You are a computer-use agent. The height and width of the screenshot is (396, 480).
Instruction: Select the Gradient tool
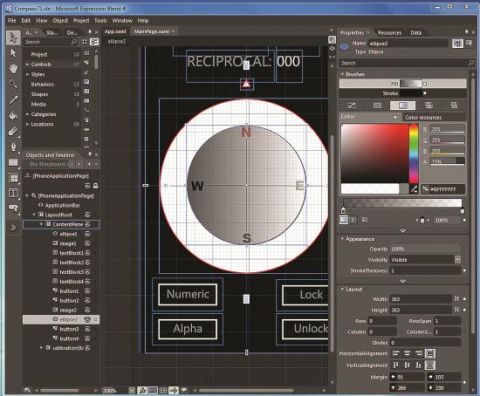[x=13, y=131]
